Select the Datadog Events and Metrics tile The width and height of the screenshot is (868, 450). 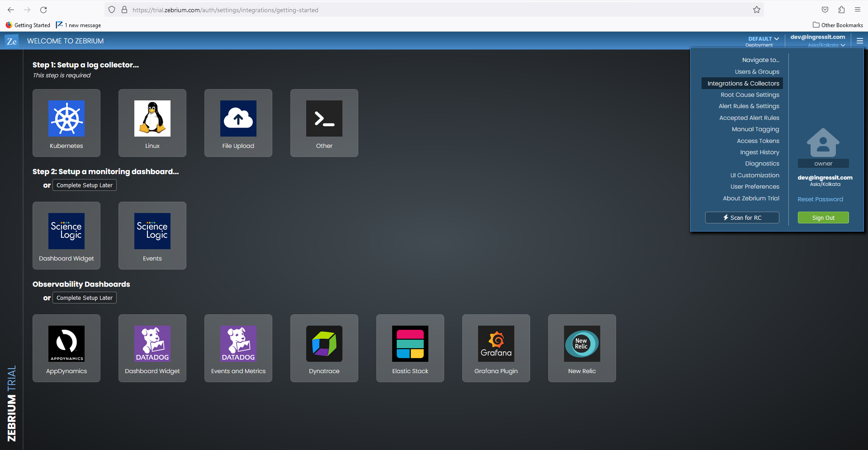coord(238,348)
